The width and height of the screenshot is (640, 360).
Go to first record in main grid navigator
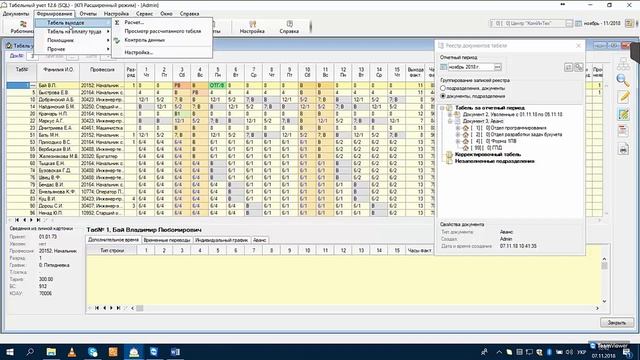point(17,220)
